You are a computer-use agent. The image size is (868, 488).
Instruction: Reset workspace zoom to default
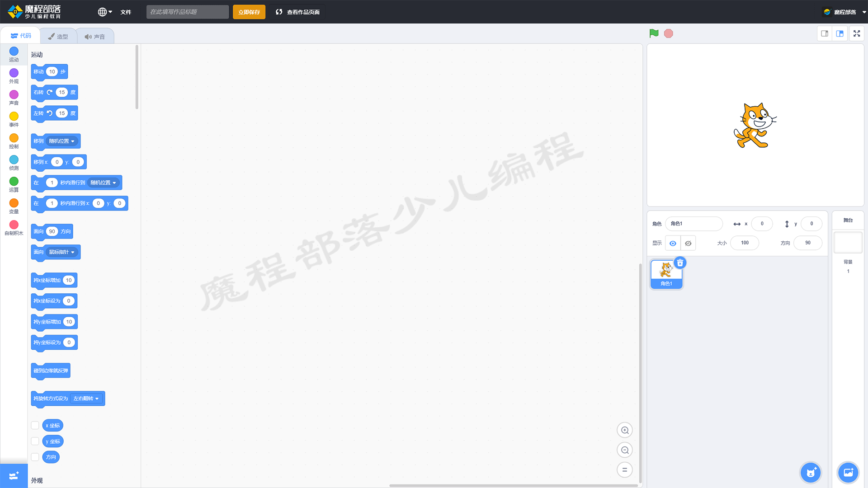625,470
